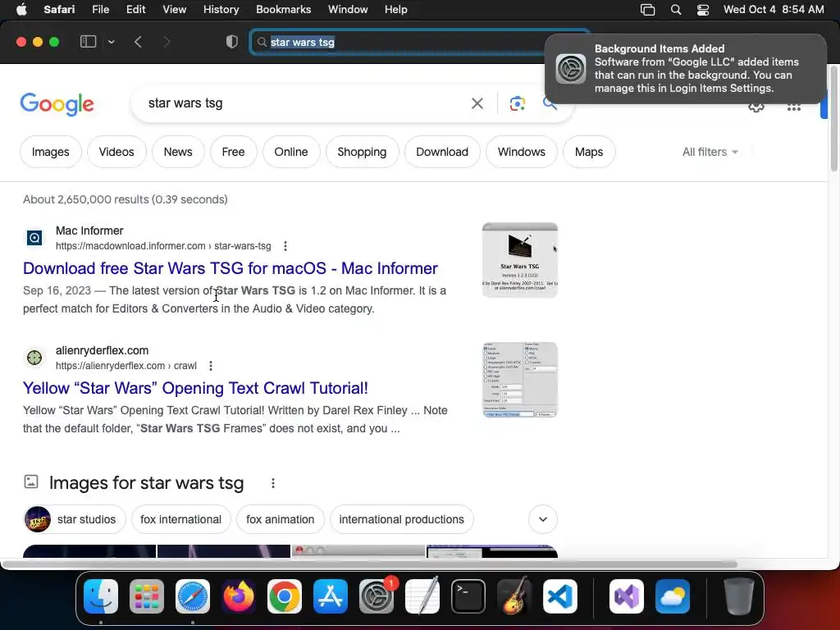The width and height of the screenshot is (840, 630).
Task: Select the fox international image chip
Action: tap(180, 519)
